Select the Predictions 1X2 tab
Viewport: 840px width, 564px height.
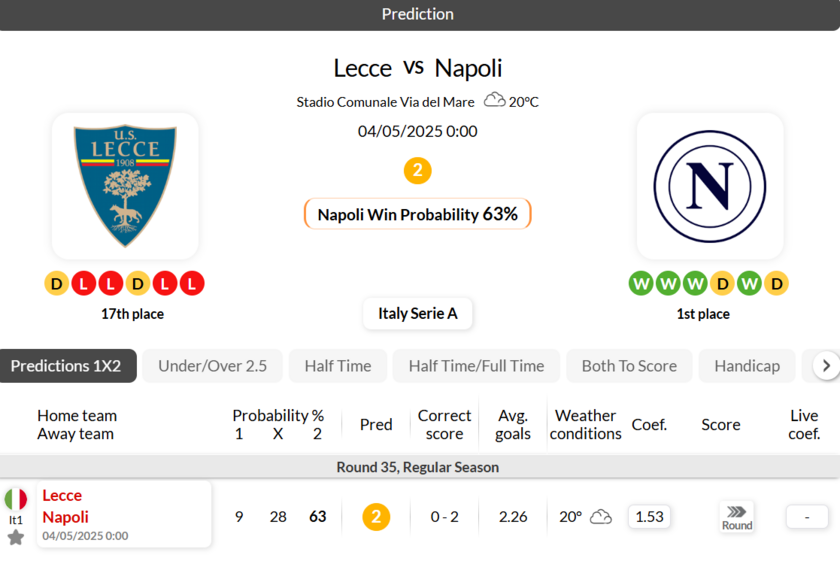pyautogui.click(x=66, y=366)
